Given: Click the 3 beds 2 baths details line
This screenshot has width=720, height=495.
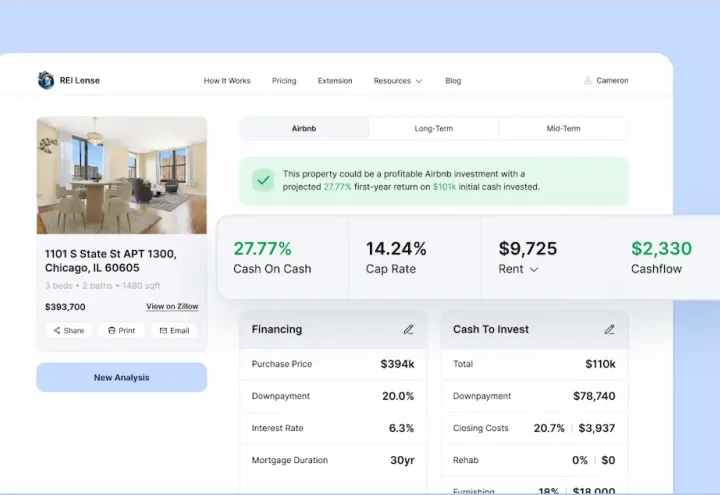Looking at the screenshot, I should click(x=102, y=286).
